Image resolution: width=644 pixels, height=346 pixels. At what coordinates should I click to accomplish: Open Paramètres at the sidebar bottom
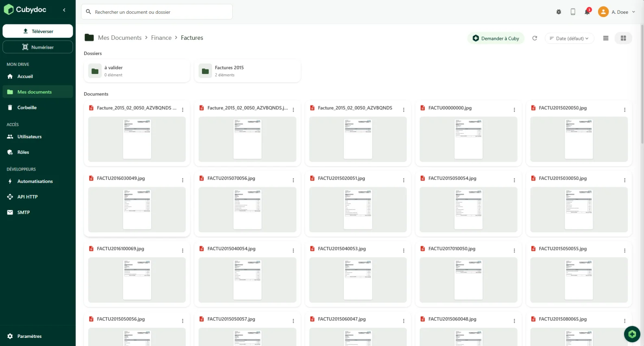pyautogui.click(x=38, y=336)
